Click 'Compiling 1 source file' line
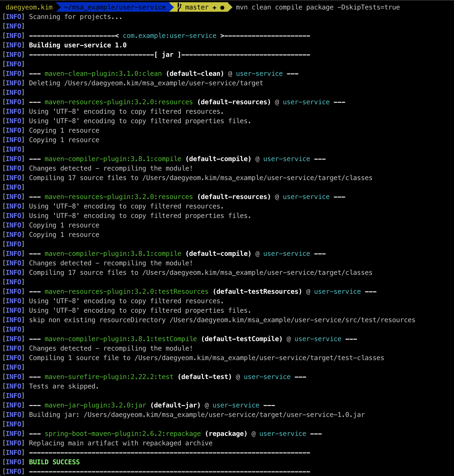 207,358
